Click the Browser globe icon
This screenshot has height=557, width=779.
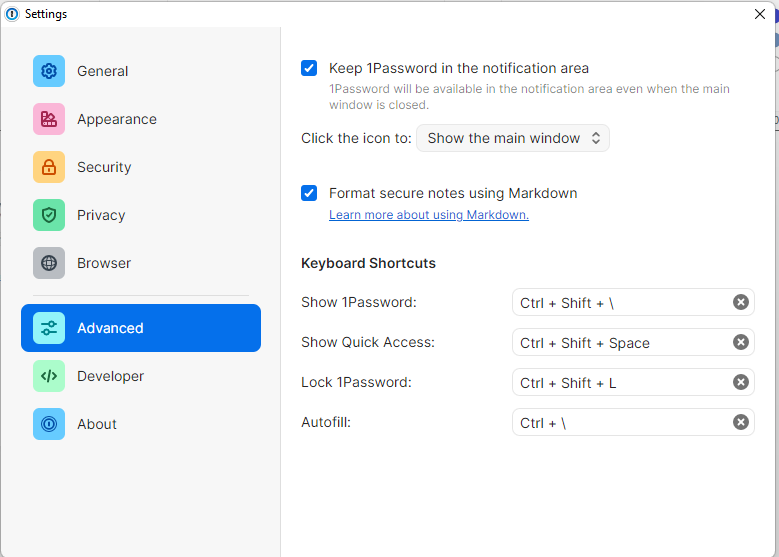(49, 263)
